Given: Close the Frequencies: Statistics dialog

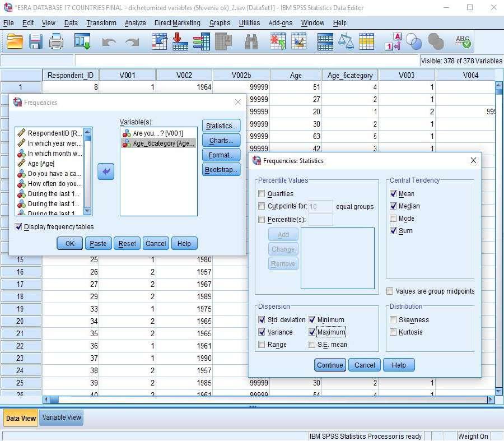Looking at the screenshot, I should tap(473, 160).
